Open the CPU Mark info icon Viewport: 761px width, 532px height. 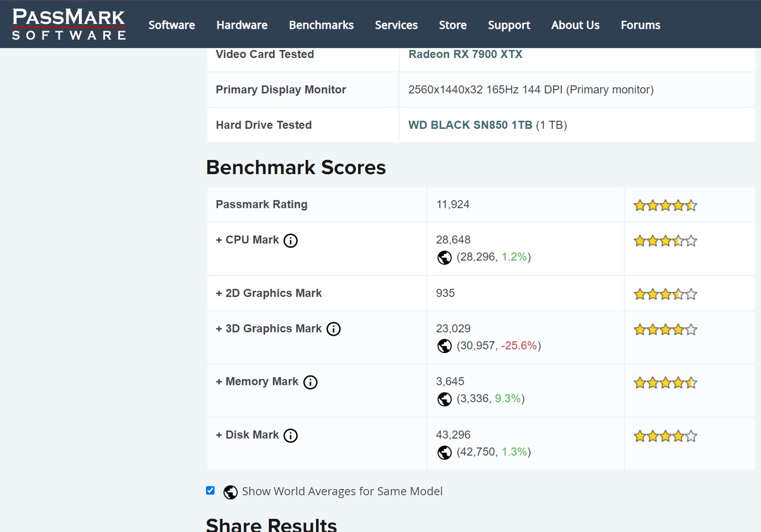[290, 240]
